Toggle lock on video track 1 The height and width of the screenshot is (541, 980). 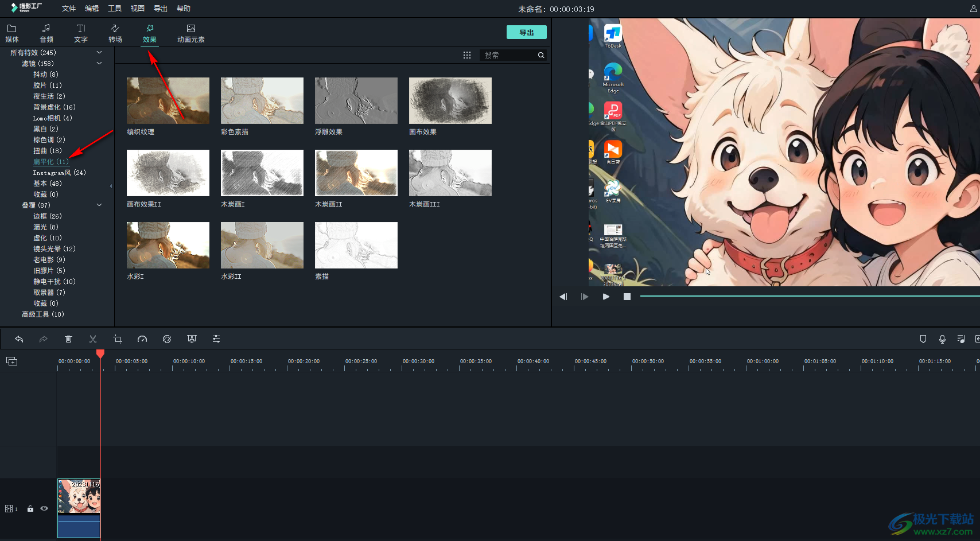[x=30, y=509]
